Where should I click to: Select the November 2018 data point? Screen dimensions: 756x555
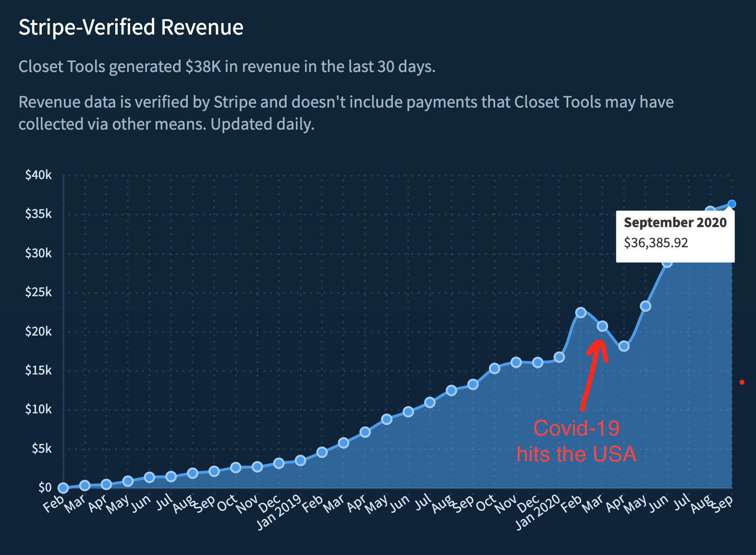[x=257, y=467]
